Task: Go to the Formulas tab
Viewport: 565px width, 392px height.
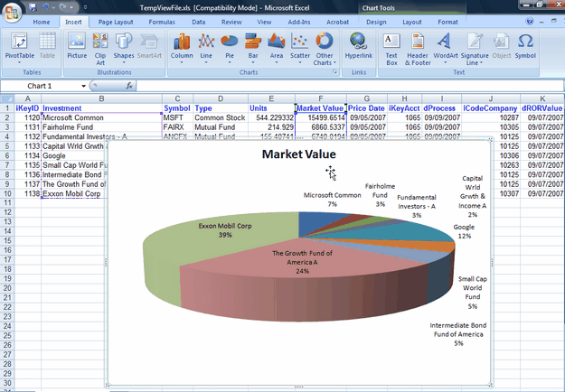Action: click(x=162, y=21)
